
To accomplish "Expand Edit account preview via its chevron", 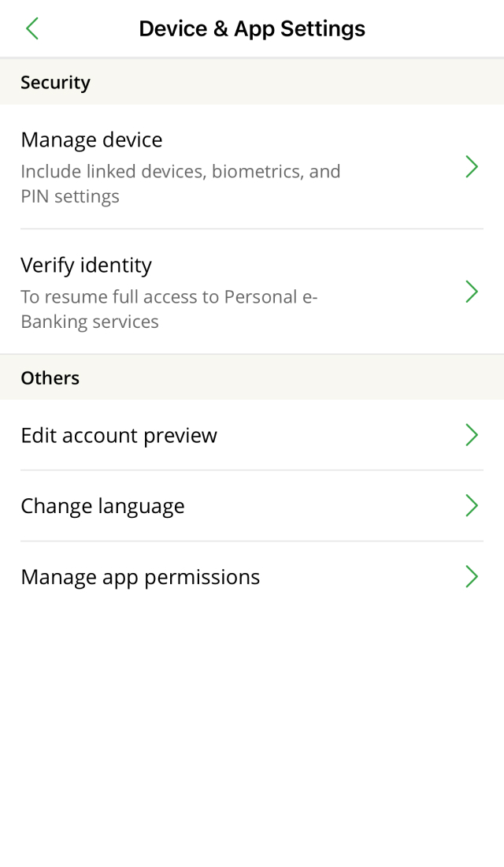I will [x=472, y=435].
